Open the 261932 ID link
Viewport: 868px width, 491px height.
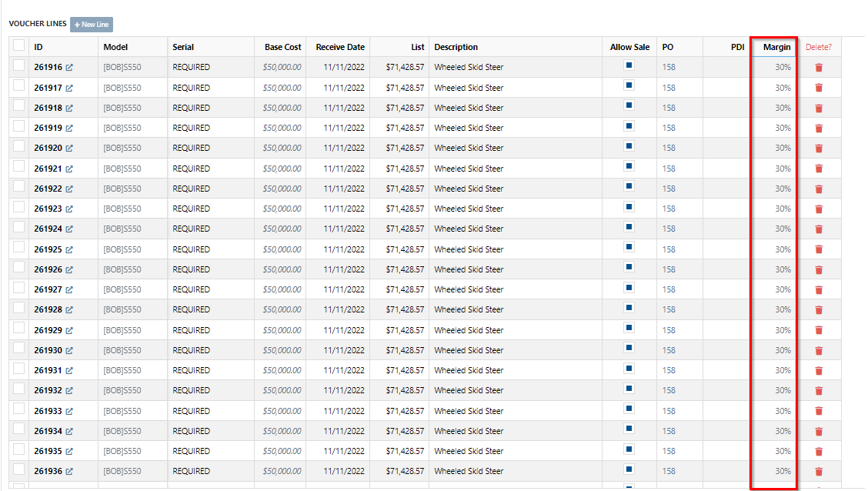click(48, 390)
